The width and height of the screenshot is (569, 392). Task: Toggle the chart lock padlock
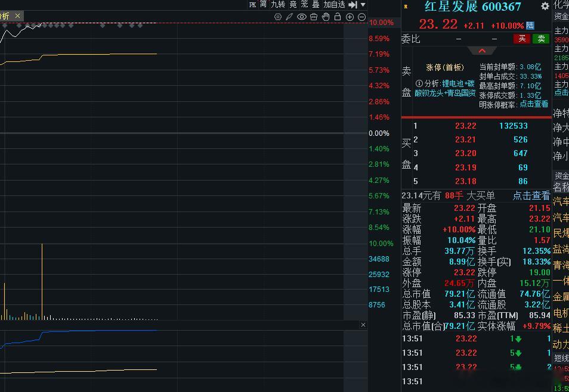[338, 17]
